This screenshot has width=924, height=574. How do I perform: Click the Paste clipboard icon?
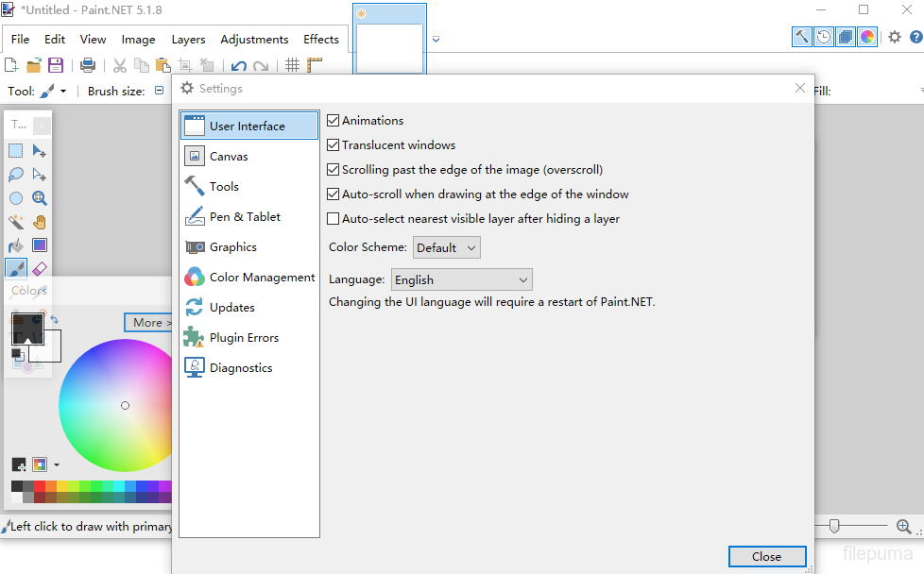[163, 65]
